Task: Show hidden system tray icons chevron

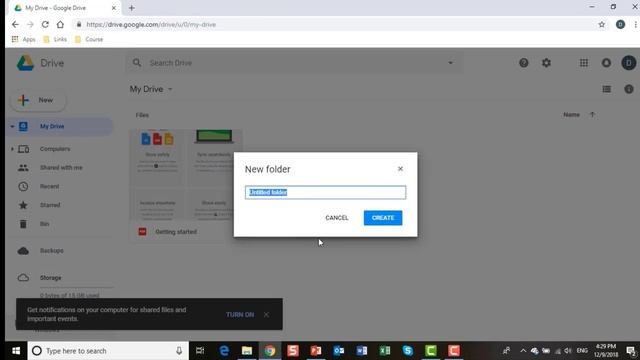Action: pos(523,351)
